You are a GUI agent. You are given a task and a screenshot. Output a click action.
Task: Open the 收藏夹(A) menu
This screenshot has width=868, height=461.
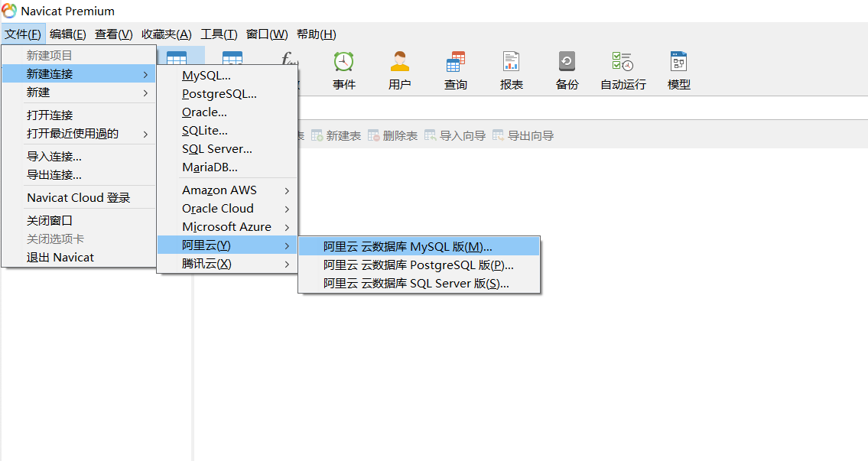pos(167,34)
